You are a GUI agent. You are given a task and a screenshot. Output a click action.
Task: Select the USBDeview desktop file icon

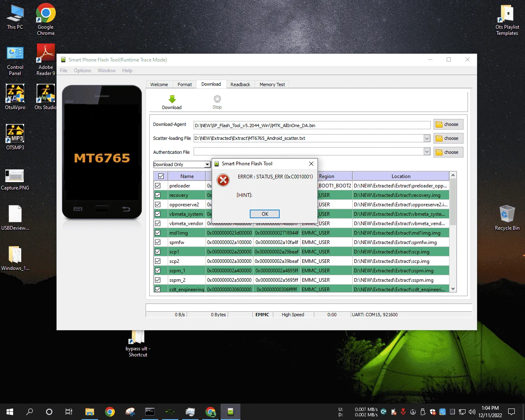[x=15, y=218]
